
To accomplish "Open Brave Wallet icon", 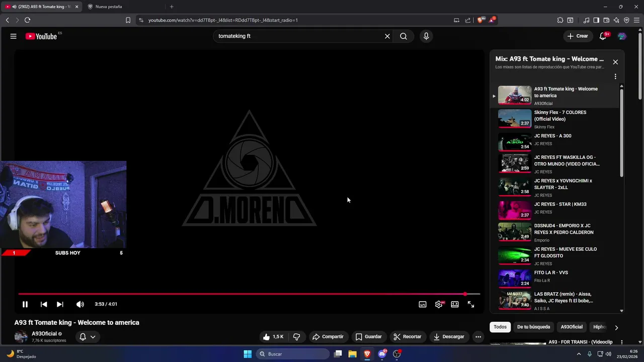I will coord(606,20).
